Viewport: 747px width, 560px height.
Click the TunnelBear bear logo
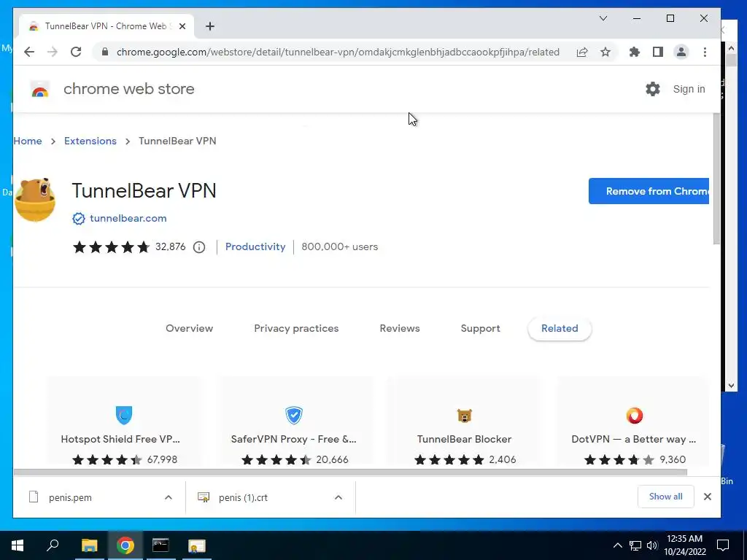(35, 200)
